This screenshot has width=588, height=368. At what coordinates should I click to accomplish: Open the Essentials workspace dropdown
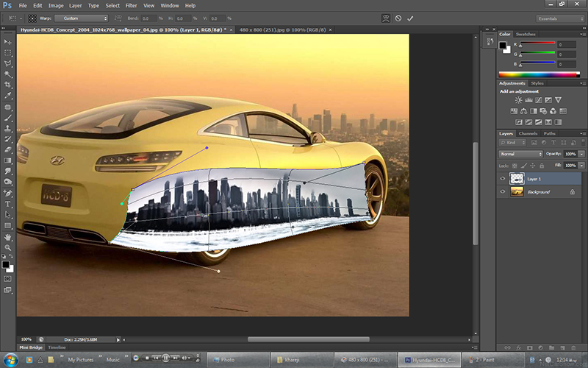click(560, 19)
